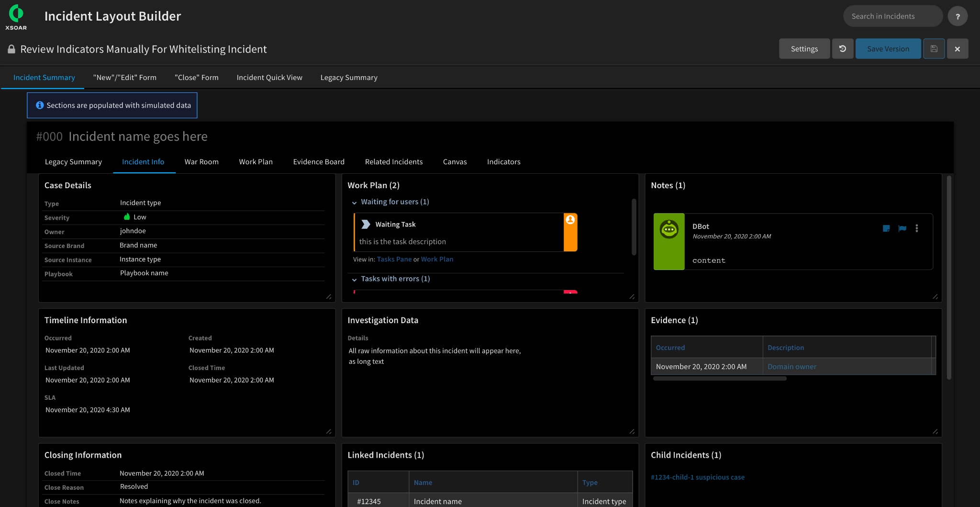Switch to the Incident Summary tab

(x=44, y=78)
